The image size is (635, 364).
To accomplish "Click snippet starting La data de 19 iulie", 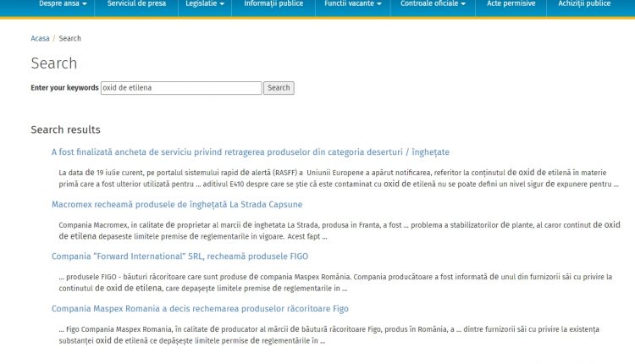I will tap(339, 178).
